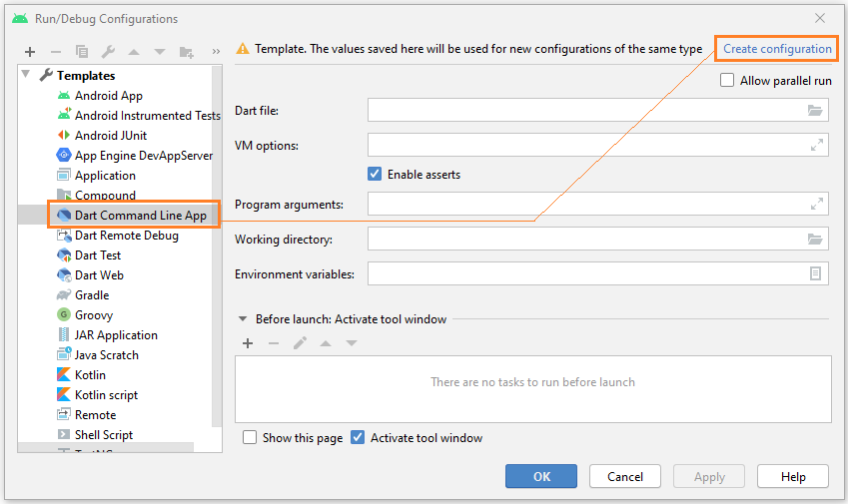Add a before launch task
The width and height of the screenshot is (848, 504).
(248, 343)
